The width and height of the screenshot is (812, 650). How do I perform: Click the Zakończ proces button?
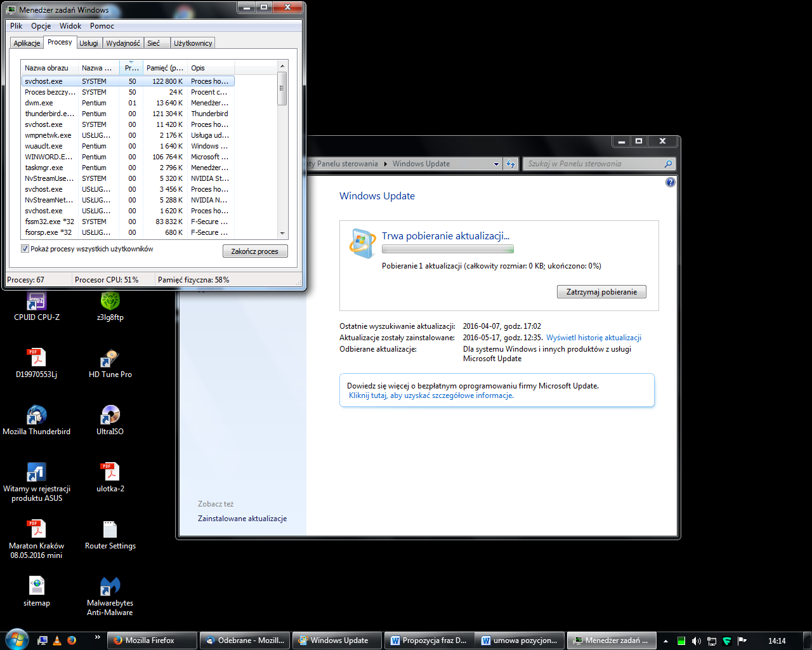(255, 251)
